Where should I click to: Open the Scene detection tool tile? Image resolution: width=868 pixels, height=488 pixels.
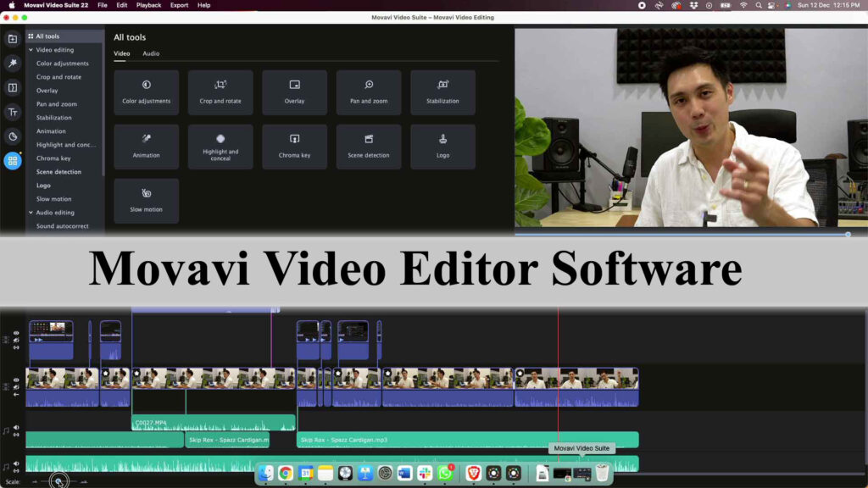tap(369, 147)
